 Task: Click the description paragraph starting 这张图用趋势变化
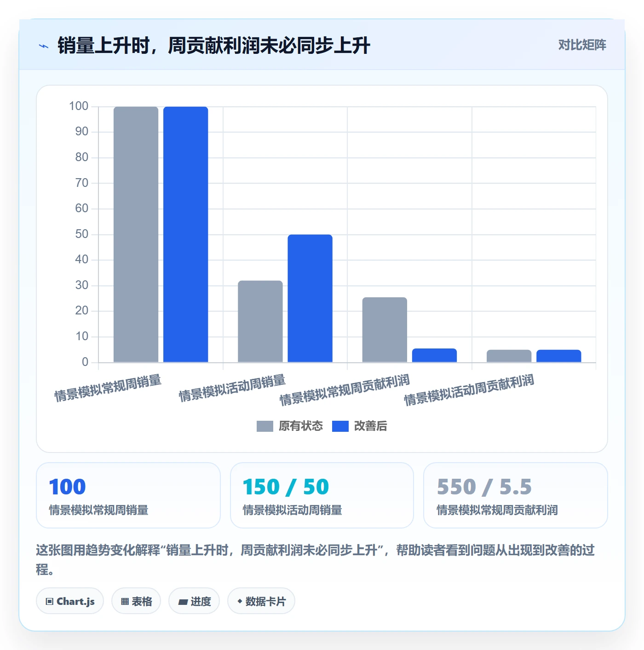point(316,559)
